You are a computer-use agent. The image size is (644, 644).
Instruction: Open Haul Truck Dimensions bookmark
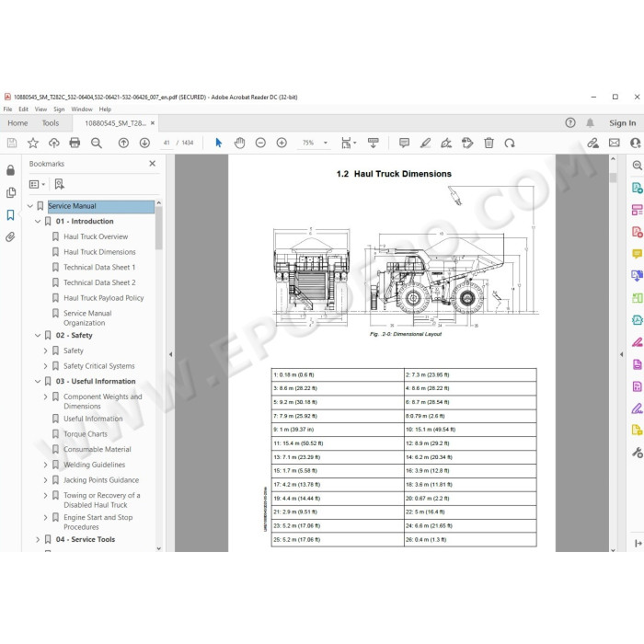pos(99,252)
